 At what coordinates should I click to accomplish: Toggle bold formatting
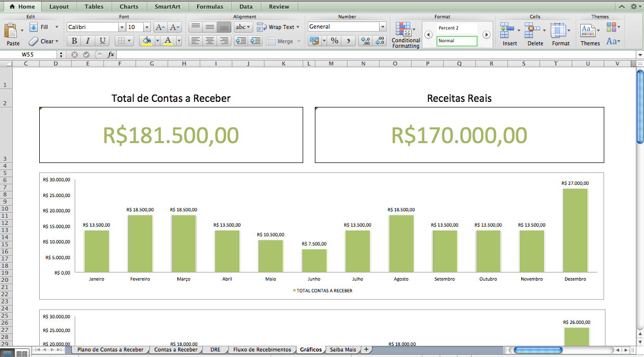coord(73,40)
